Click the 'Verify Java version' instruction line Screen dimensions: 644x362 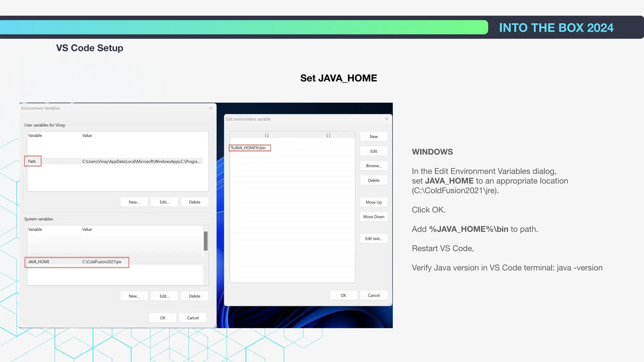coord(507,268)
